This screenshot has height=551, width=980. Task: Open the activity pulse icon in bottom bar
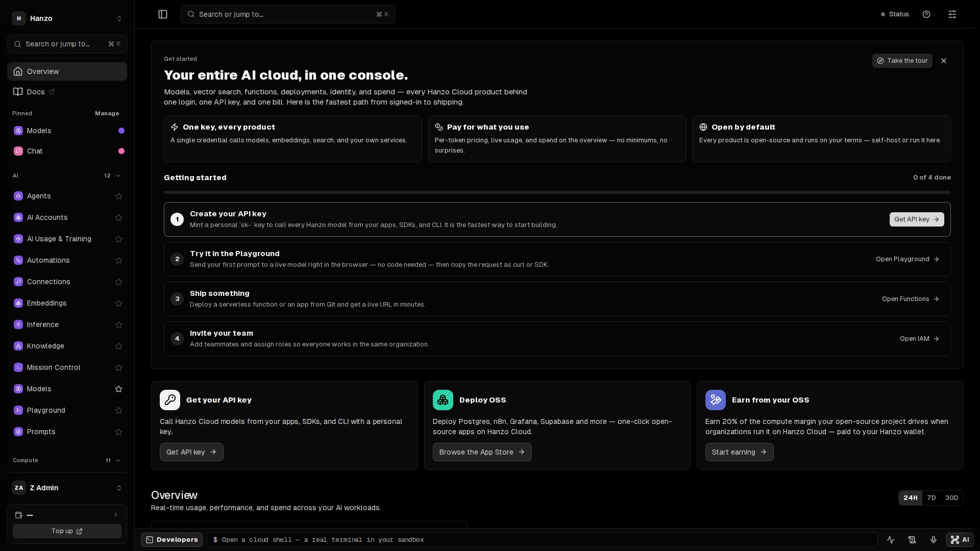tap(891, 540)
